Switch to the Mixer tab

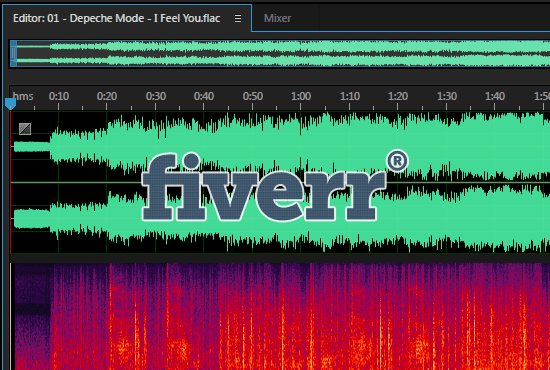click(x=277, y=18)
